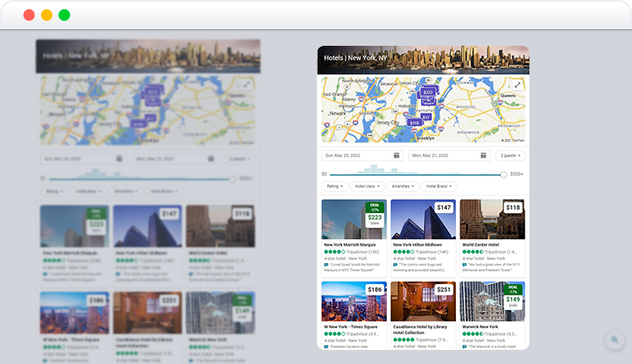Viewport: 632px width, 364px height.
Task: Open calendar icon for Mon, Mar 21 check-out
Action: point(484,156)
